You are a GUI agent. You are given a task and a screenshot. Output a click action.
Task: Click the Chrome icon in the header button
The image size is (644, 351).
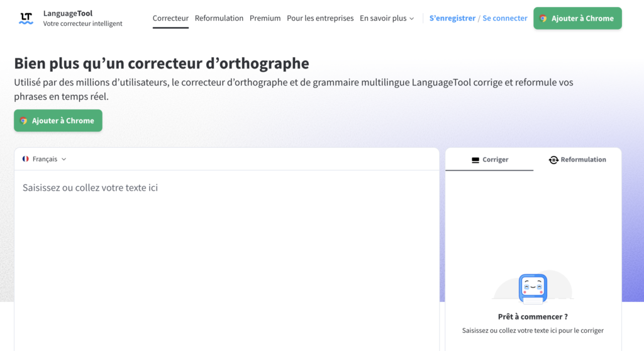pyautogui.click(x=543, y=18)
